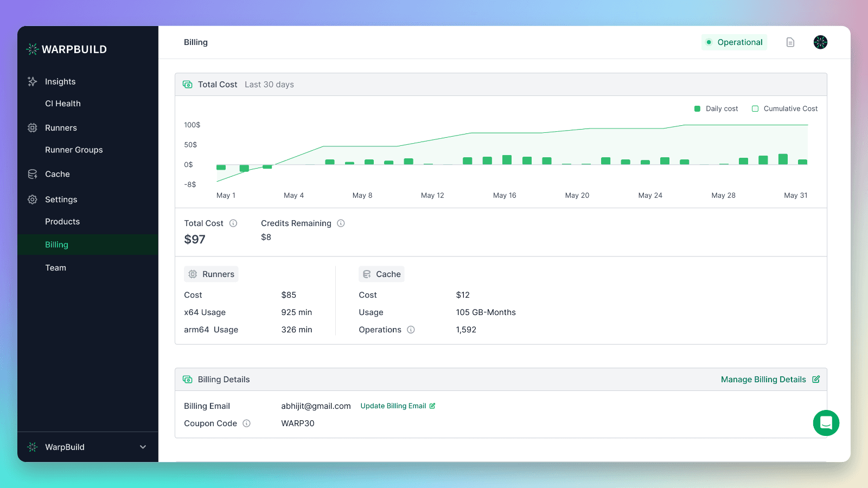Select the Insights sparkle icon in sidebar
Viewport: 868px width, 488px height.
tap(33, 81)
